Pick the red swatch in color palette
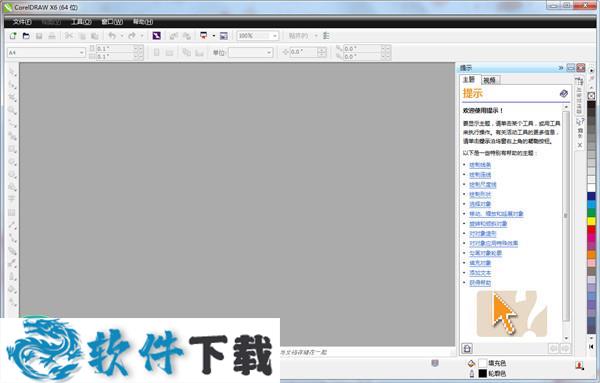 (592, 230)
